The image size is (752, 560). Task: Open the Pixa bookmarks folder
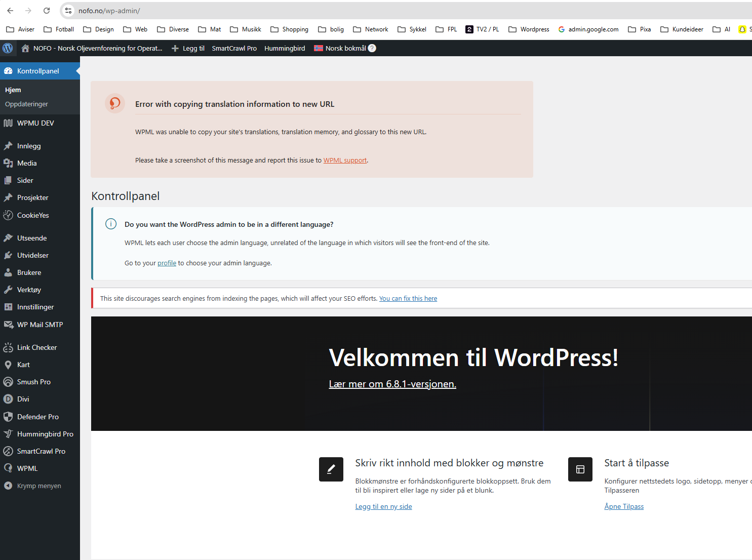coord(640,29)
